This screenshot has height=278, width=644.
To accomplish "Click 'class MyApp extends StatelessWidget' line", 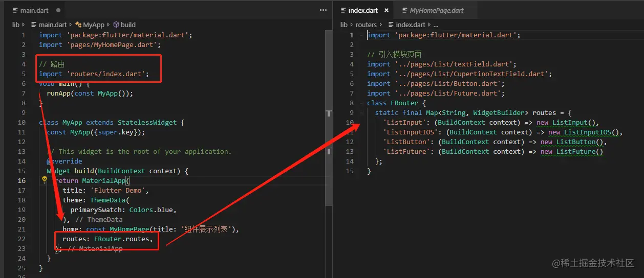I will pos(112,123).
